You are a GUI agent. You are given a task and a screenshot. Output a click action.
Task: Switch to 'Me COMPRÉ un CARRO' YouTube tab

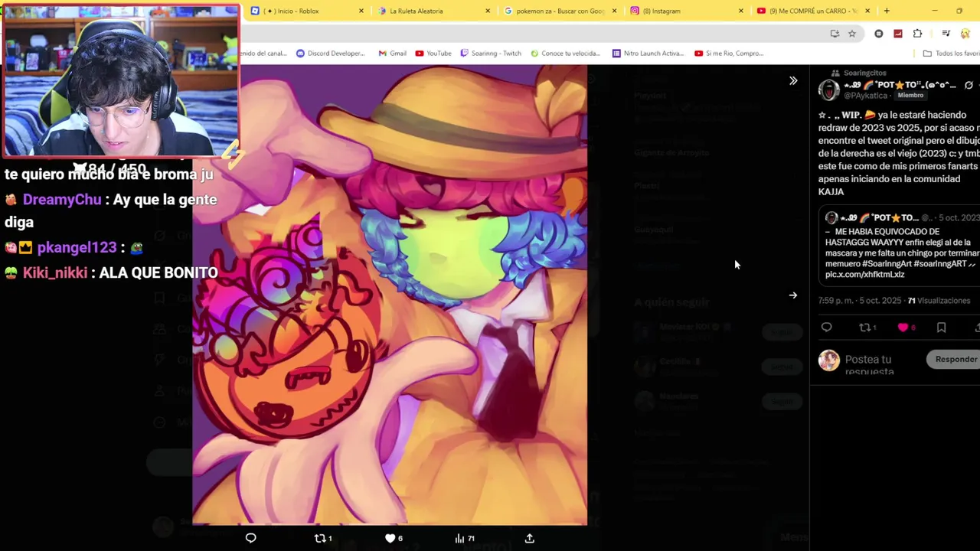click(812, 11)
